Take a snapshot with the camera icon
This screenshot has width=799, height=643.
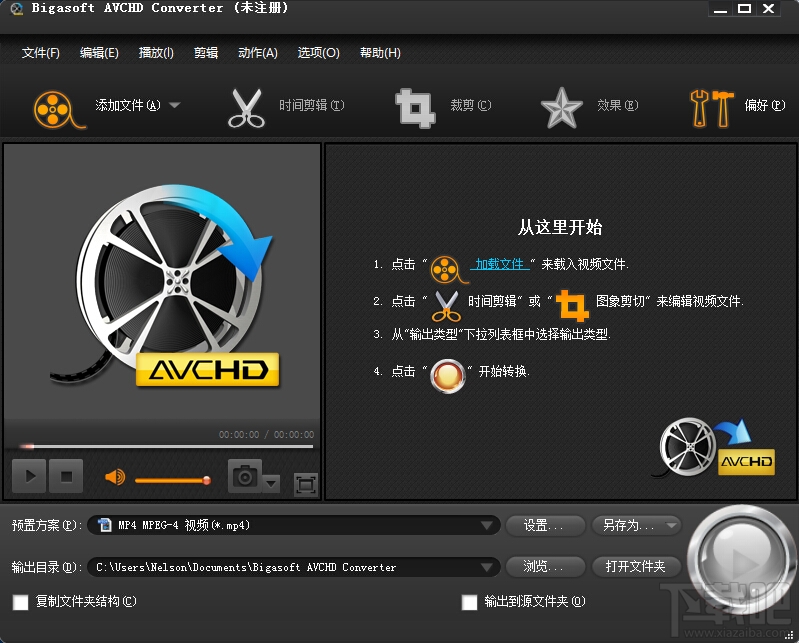[245, 476]
